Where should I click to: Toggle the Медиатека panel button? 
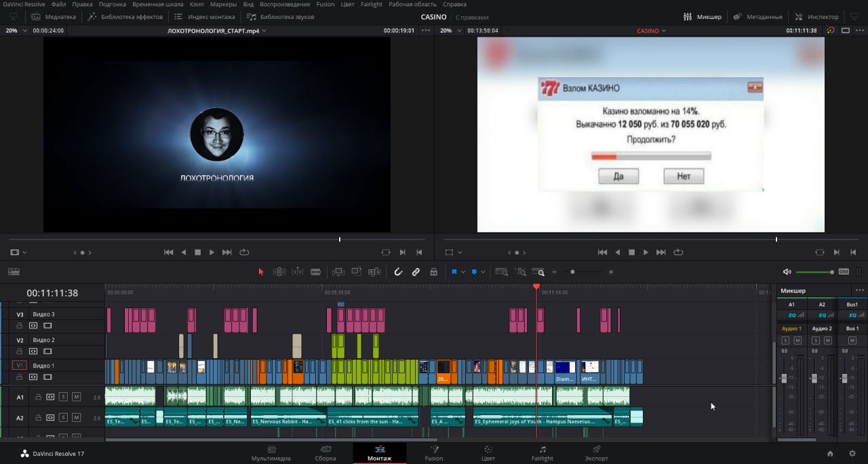pos(53,16)
